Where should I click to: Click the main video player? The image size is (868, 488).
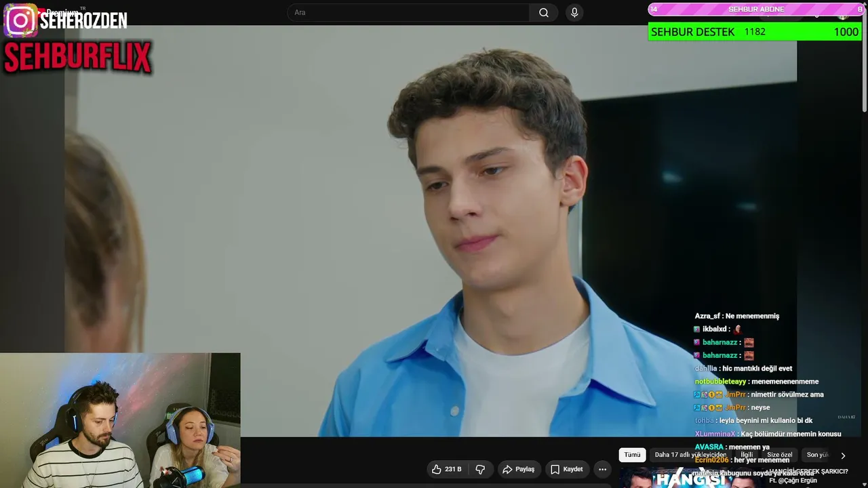click(431, 230)
